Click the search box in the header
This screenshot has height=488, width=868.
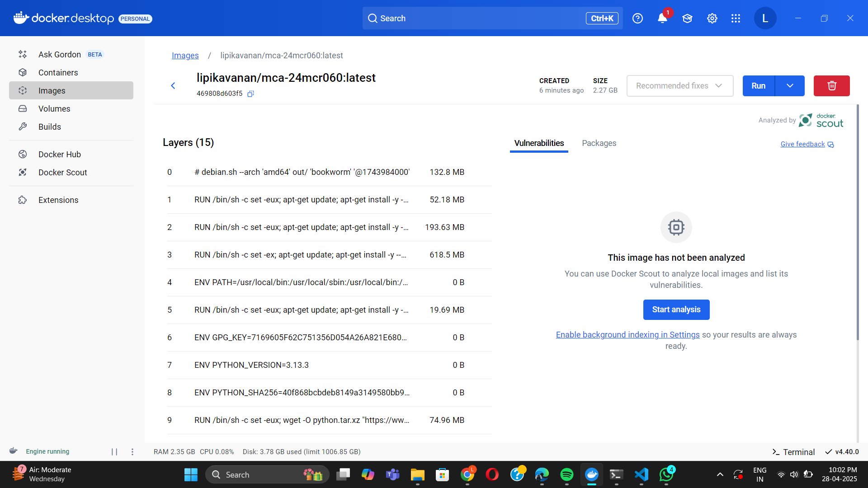coord(492,18)
